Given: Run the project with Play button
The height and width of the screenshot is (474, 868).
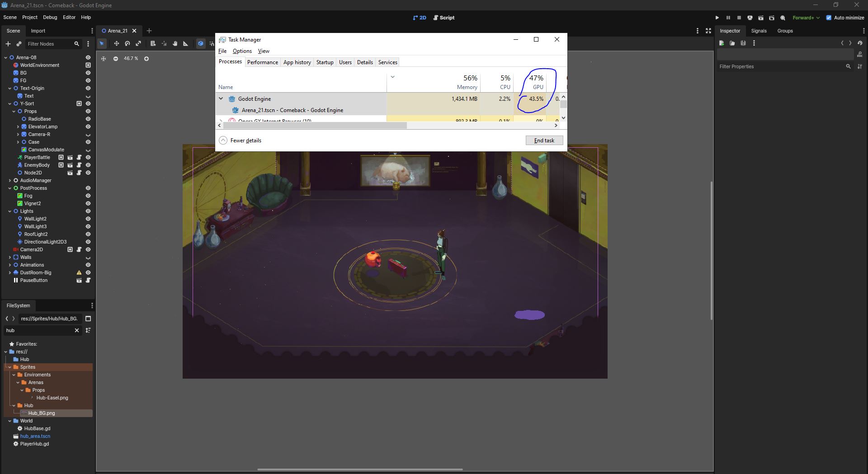Looking at the screenshot, I should (717, 18).
